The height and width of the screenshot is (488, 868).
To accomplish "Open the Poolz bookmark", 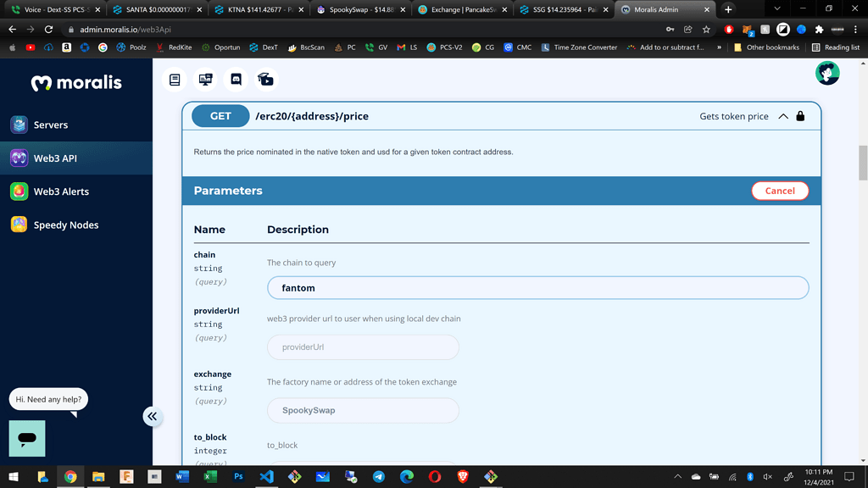I will pyautogui.click(x=131, y=47).
